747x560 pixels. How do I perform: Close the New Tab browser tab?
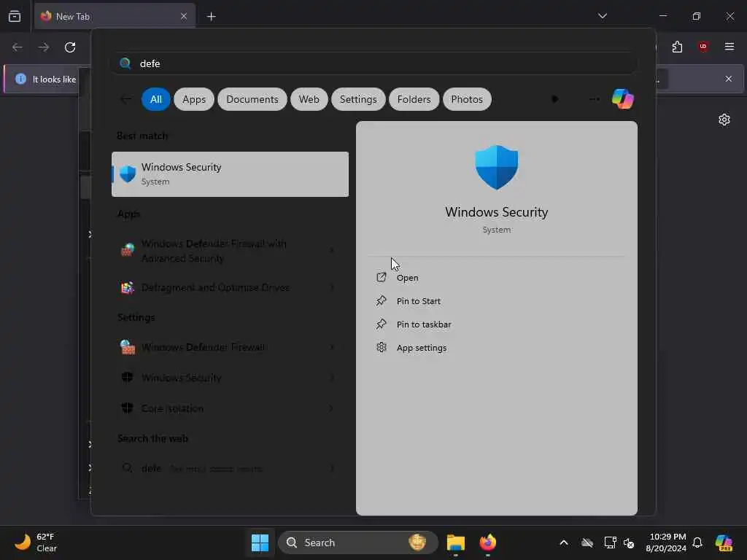tap(184, 16)
